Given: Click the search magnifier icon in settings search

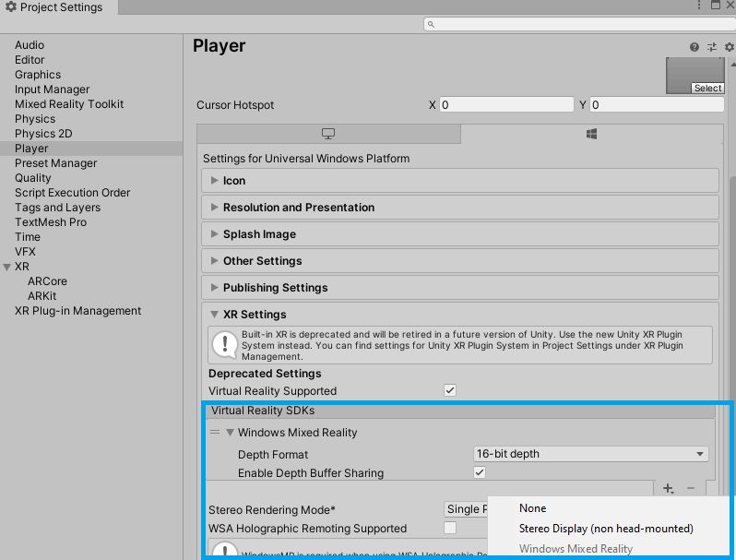Looking at the screenshot, I should coord(431,24).
